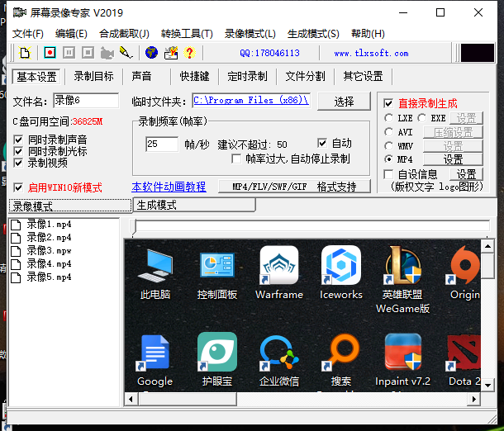Click the app icon in title bar

(19, 13)
